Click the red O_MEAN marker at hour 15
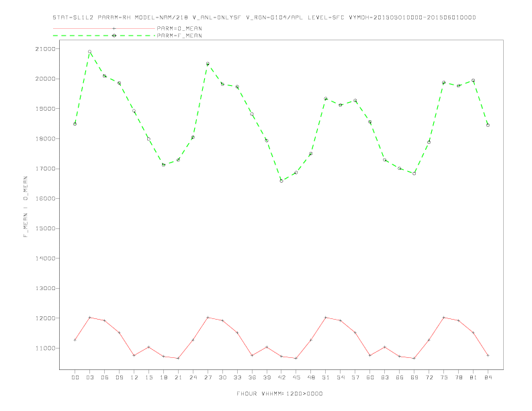The image size is (532, 411). click(148, 347)
